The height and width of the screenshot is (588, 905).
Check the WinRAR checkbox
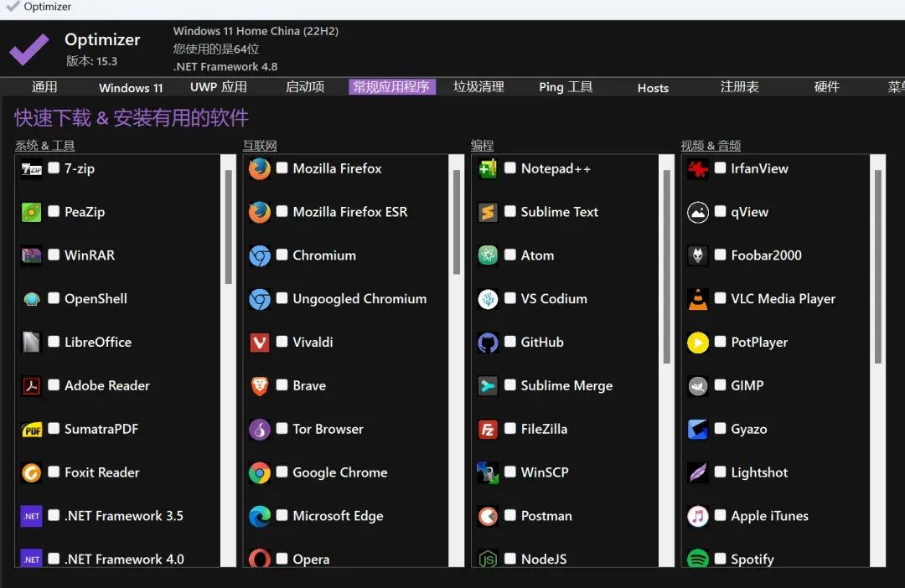54,255
